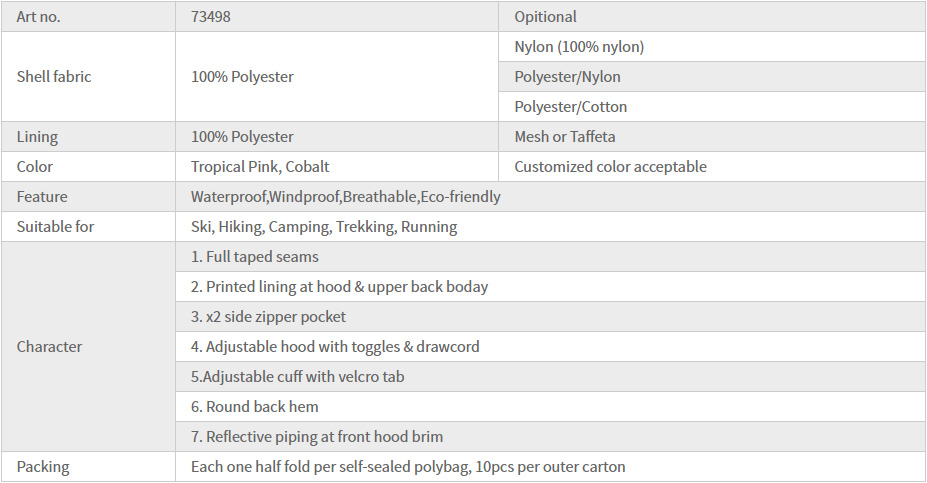Click the 'Opitional' header cell
927x483 pixels.
tap(545, 17)
